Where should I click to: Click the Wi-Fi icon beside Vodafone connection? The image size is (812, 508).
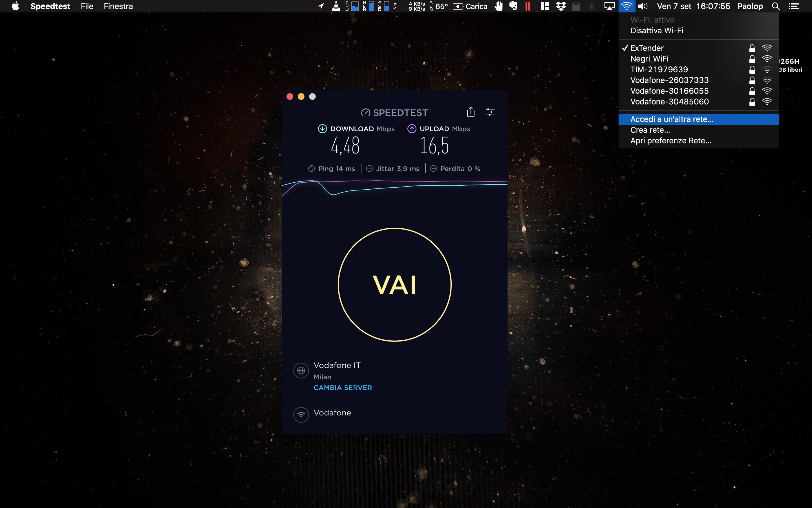pos(301,415)
